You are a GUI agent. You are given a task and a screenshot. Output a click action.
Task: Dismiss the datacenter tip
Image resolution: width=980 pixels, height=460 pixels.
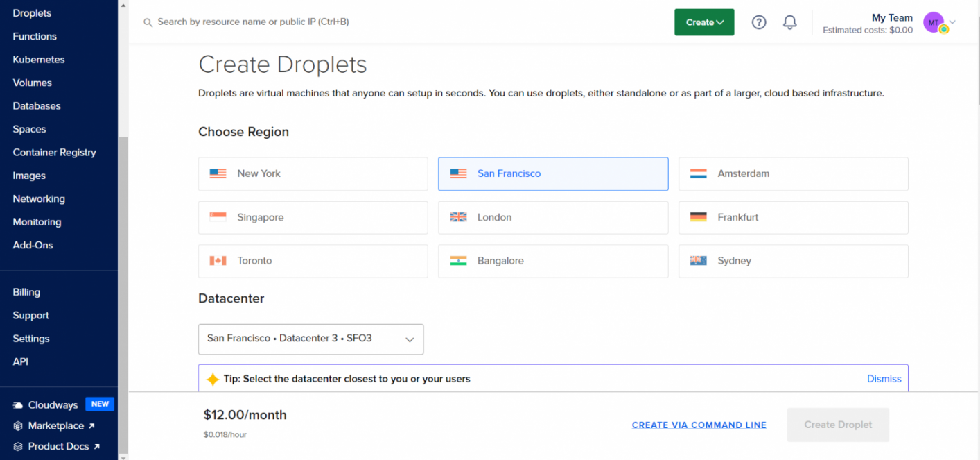(884, 379)
